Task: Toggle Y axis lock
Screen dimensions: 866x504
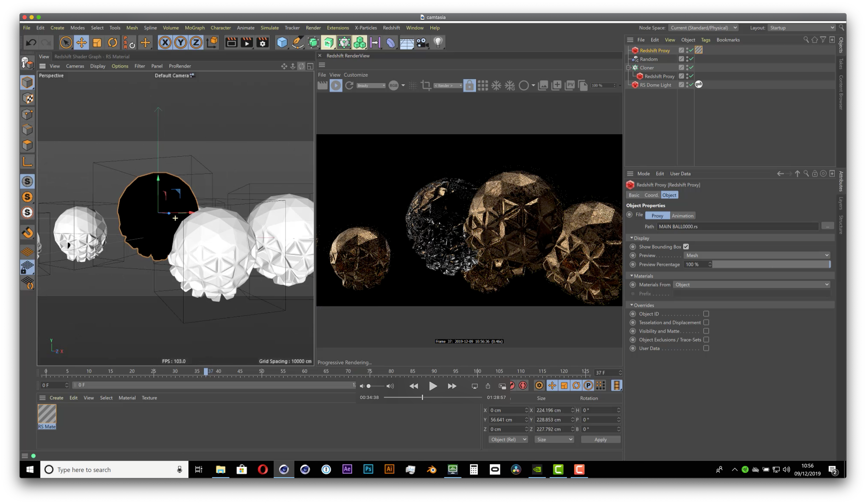Action: point(180,43)
